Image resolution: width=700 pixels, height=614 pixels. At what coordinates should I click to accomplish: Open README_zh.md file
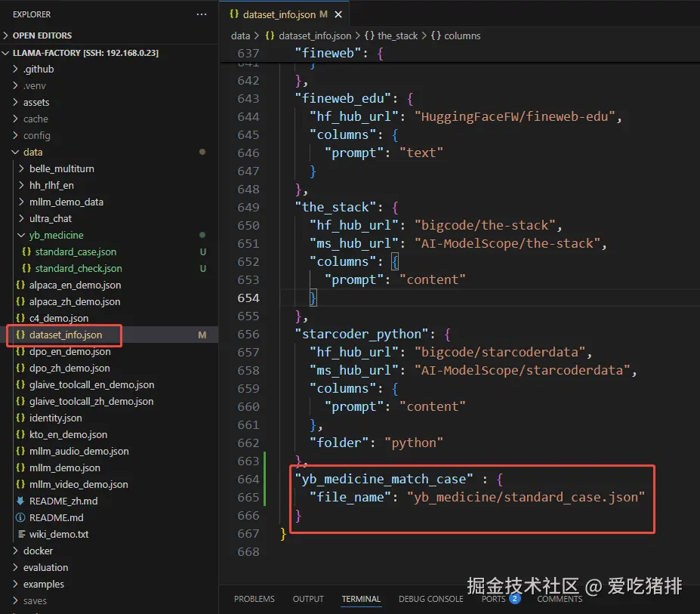pyautogui.click(x=63, y=501)
